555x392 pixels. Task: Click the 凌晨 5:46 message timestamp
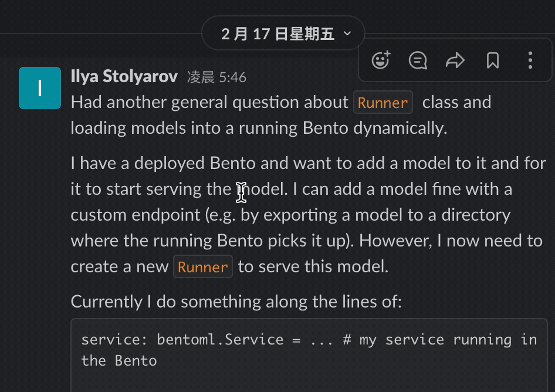click(216, 77)
